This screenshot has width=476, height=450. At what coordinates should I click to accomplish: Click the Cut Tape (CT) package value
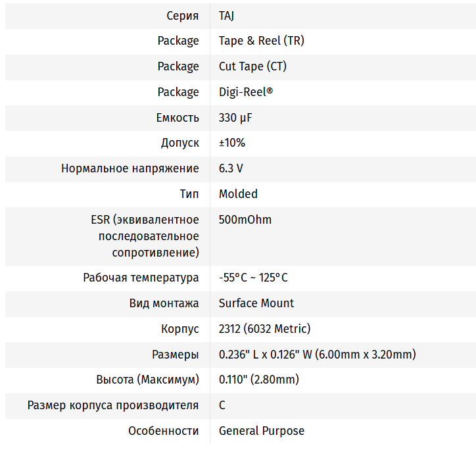[x=252, y=66]
